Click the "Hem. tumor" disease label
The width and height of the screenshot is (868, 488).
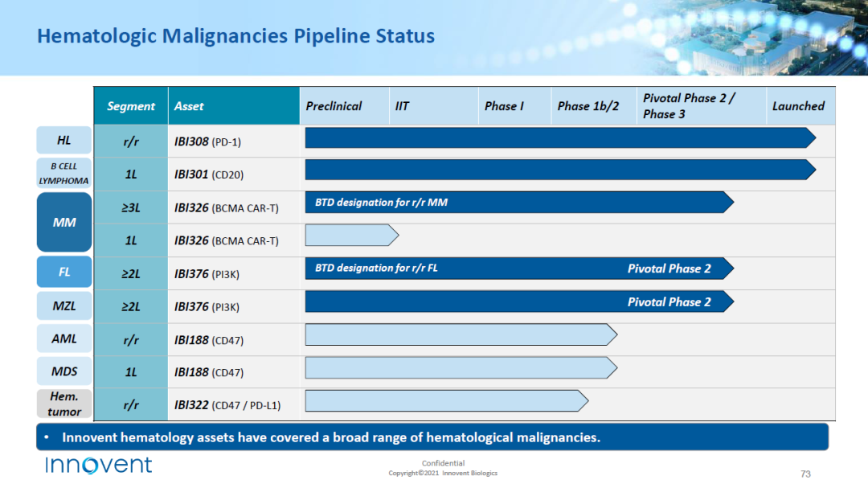pos(64,404)
